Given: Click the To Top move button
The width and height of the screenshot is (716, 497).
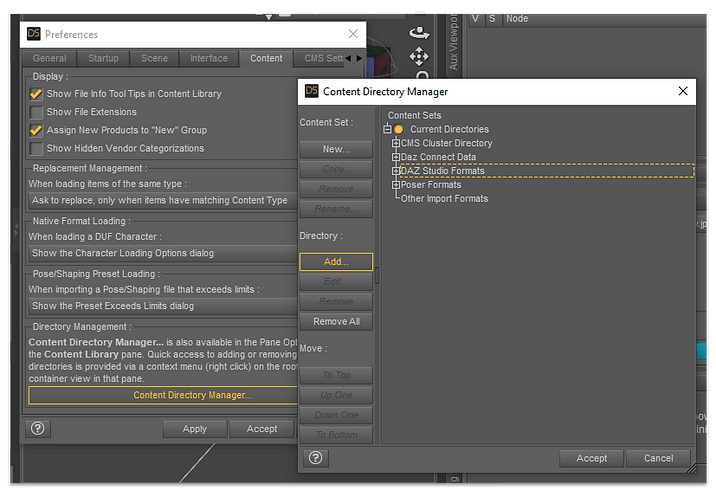Looking at the screenshot, I should [x=336, y=375].
